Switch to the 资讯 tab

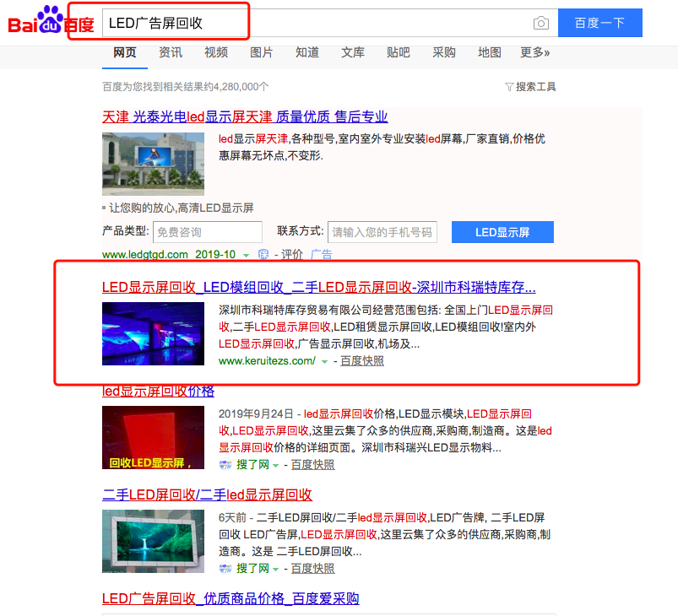pos(171,52)
